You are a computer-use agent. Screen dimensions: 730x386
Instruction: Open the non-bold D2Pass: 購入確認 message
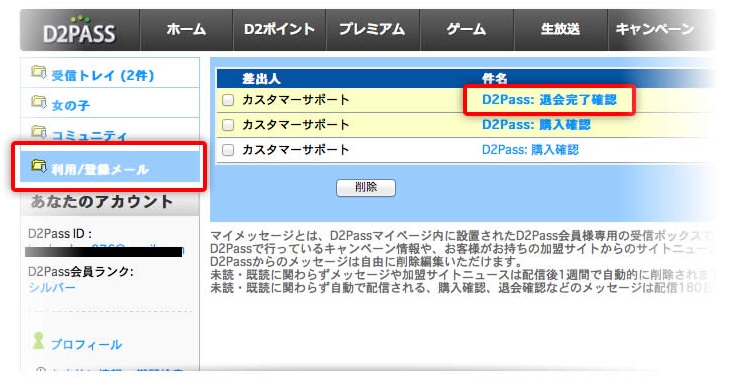coord(530,150)
